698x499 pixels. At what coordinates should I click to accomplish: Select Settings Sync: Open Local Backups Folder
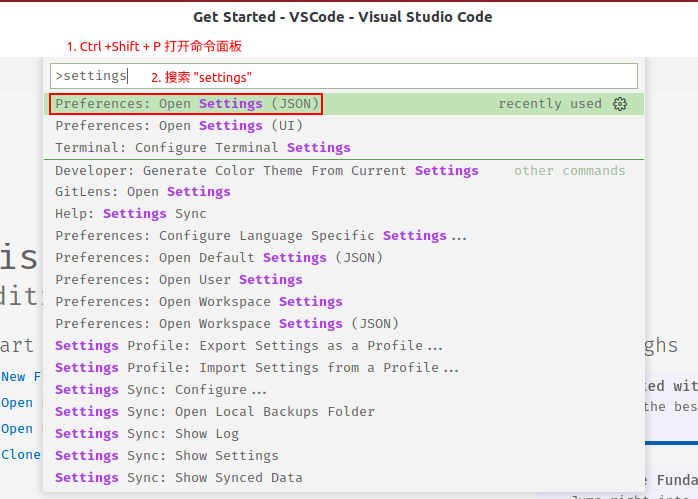344,412
